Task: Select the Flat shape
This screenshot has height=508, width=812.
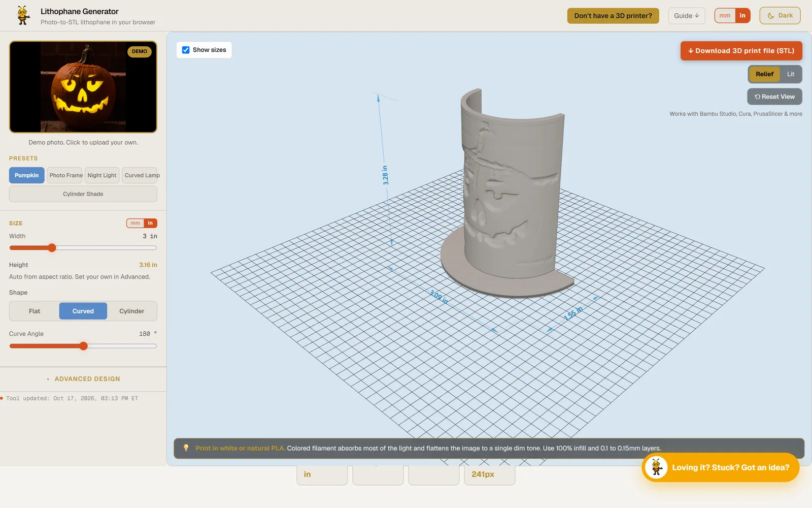Action: point(35,311)
